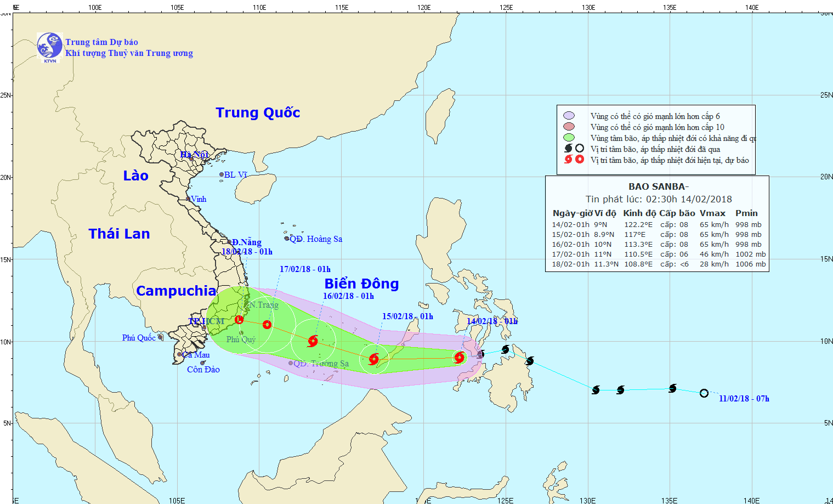Click the red storm symbol under 14/02/18 - 01h
833x504 pixels.
[x=460, y=358]
